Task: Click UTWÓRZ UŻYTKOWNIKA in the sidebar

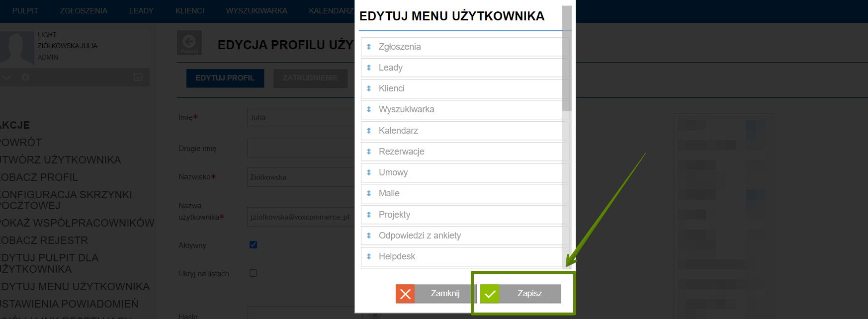Action: [60, 160]
